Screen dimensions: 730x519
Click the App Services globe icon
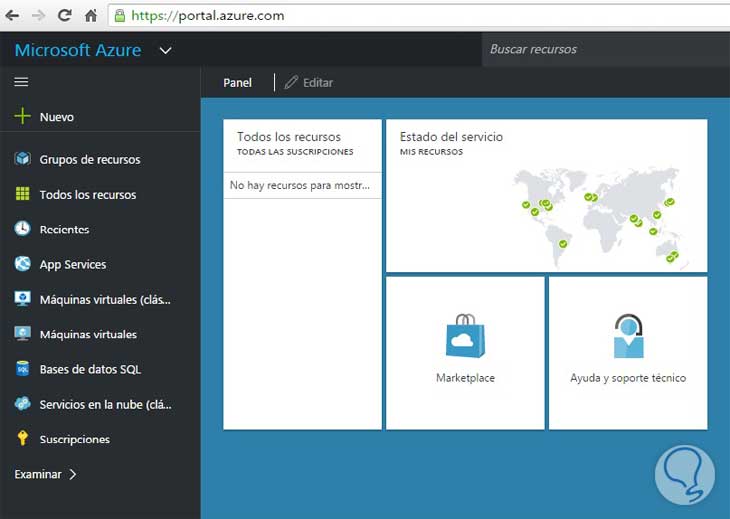click(x=22, y=263)
